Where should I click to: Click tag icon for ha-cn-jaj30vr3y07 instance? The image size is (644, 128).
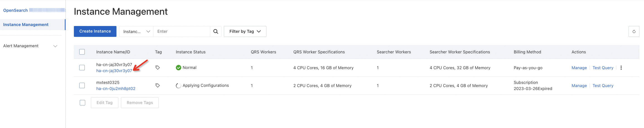point(157,68)
